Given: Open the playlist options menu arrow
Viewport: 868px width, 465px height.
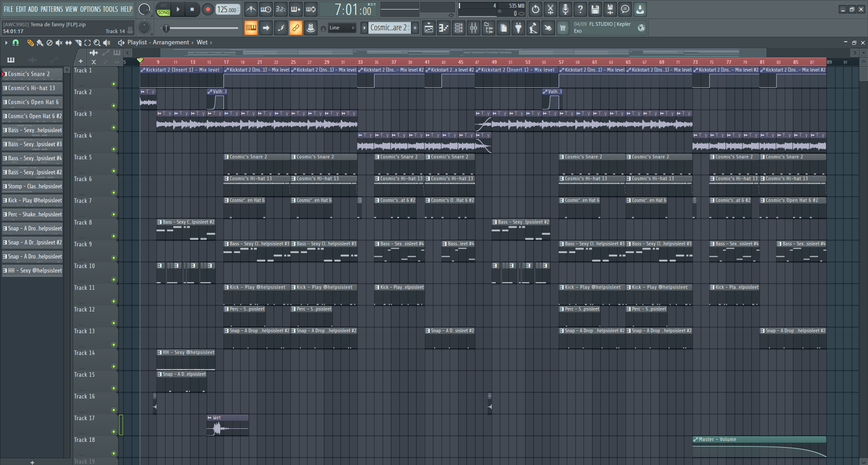Looking at the screenshot, I should tap(6, 43).
